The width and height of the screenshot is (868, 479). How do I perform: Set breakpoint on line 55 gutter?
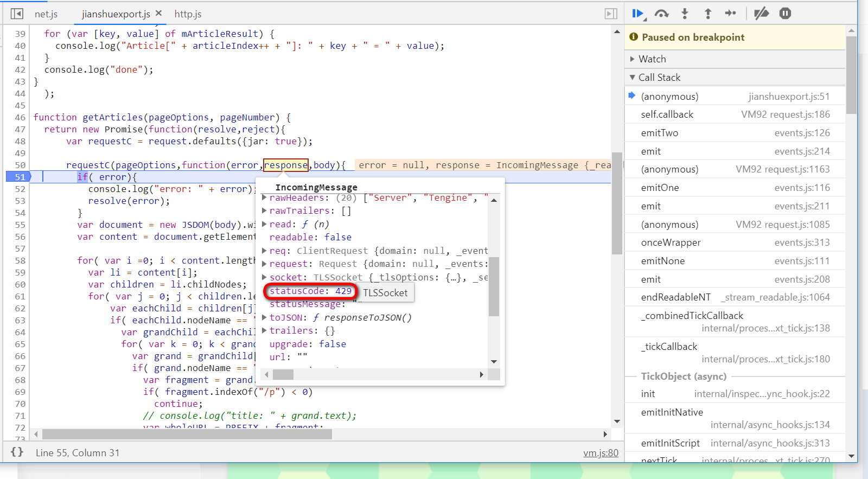pyautogui.click(x=20, y=225)
